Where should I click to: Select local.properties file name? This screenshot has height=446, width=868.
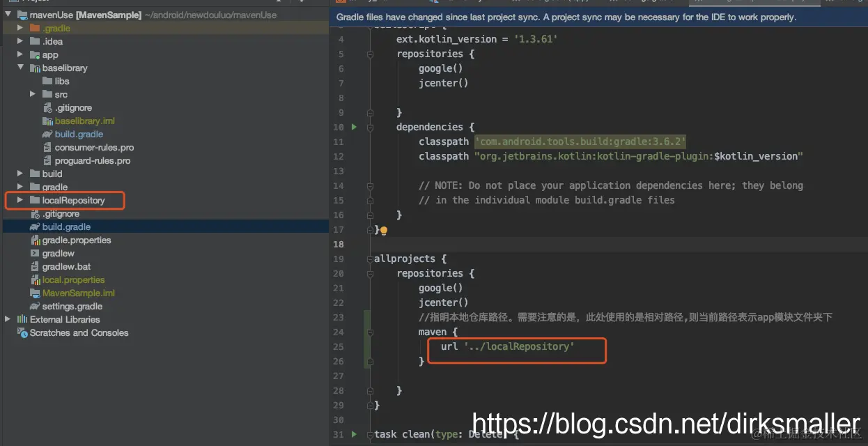[x=74, y=279]
